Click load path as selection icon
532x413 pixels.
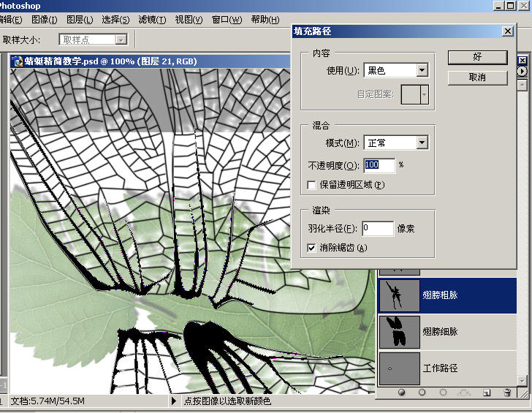coord(443,393)
